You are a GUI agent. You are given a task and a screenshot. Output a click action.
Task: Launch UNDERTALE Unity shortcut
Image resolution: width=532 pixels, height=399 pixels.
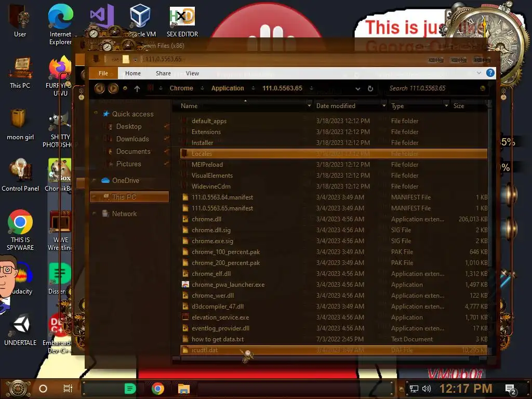(x=20, y=330)
